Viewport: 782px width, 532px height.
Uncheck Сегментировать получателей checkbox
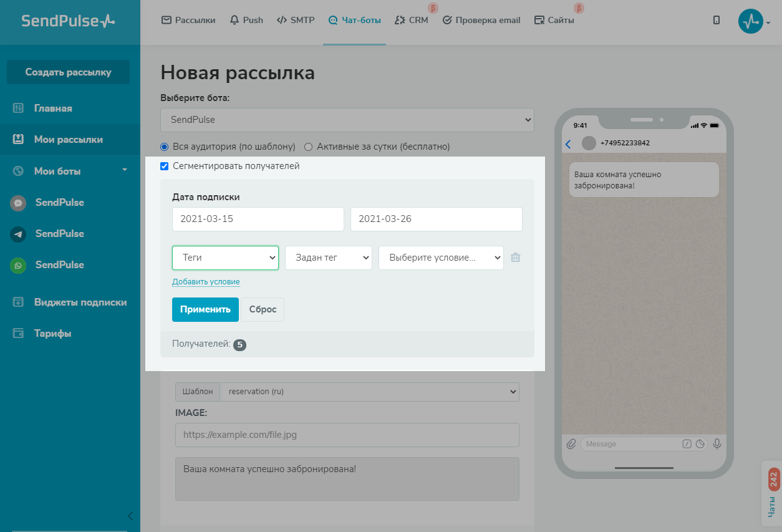(165, 167)
